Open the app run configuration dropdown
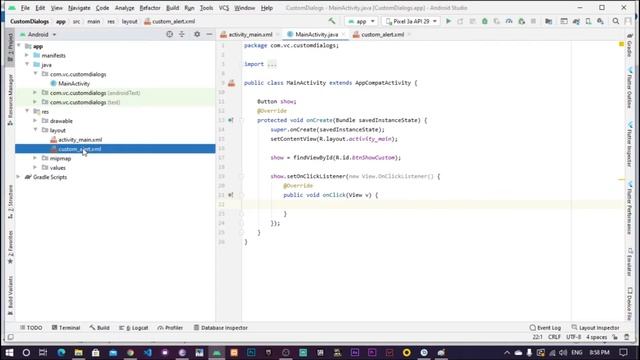Viewport: 640px width, 360px height. [x=361, y=21]
